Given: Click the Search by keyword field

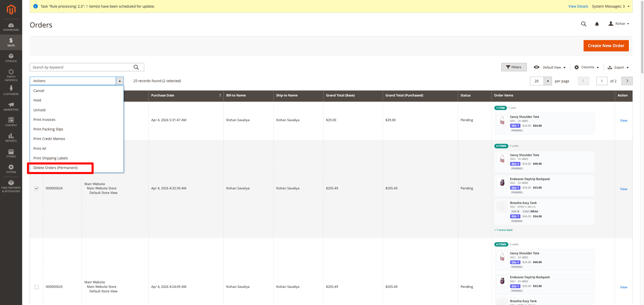Looking at the screenshot, I should (82, 67).
